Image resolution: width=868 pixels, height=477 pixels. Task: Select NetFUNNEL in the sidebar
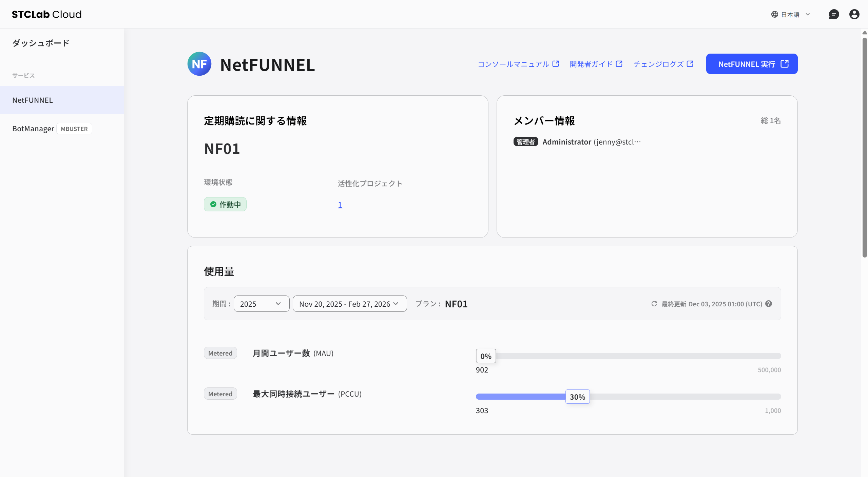[x=33, y=100]
